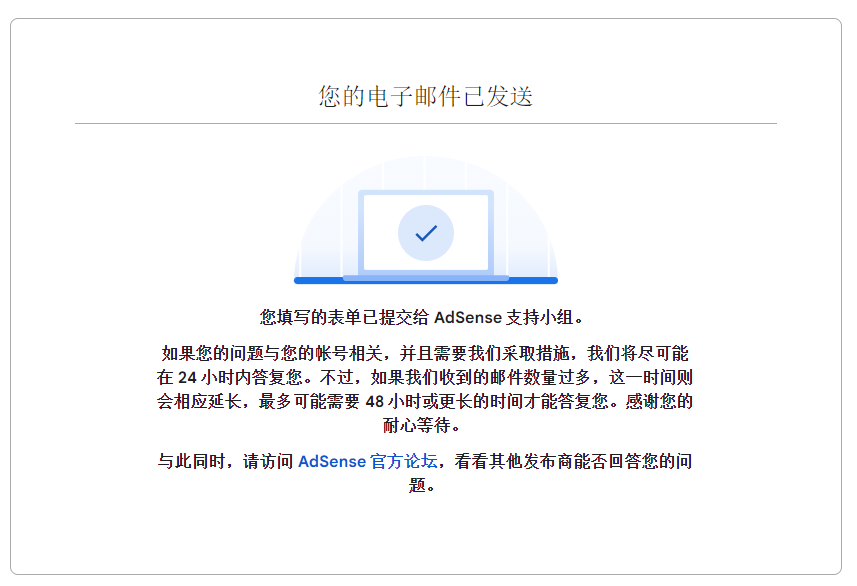Click the text 看看其他发布商能否回答您的问

573,461
